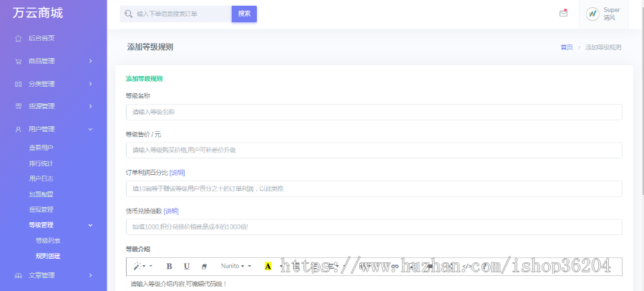
Task: Click the Super user avatar logo
Action: pyautogui.click(x=592, y=14)
